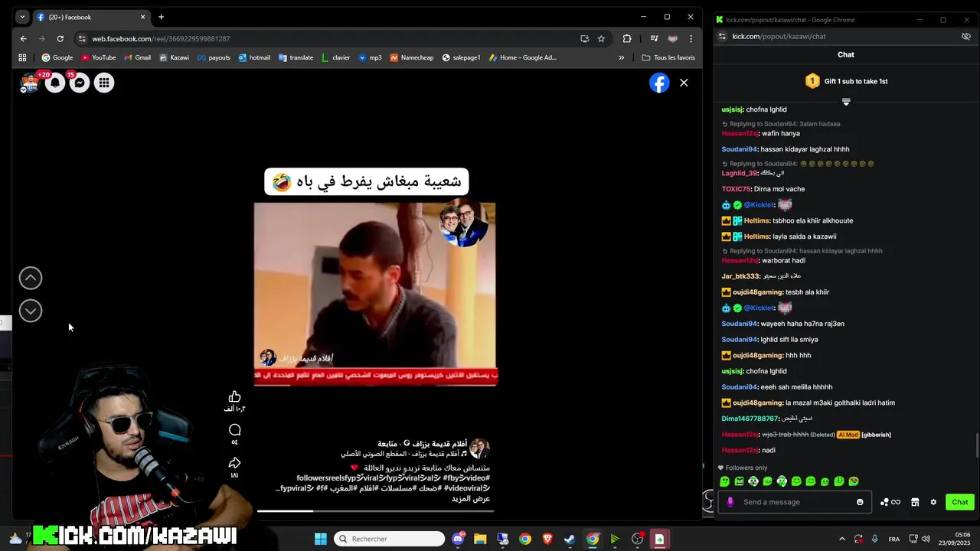Click 'Gift 1 sub to take 1st' banner
Viewport: 980px width, 551px height.
pos(846,81)
